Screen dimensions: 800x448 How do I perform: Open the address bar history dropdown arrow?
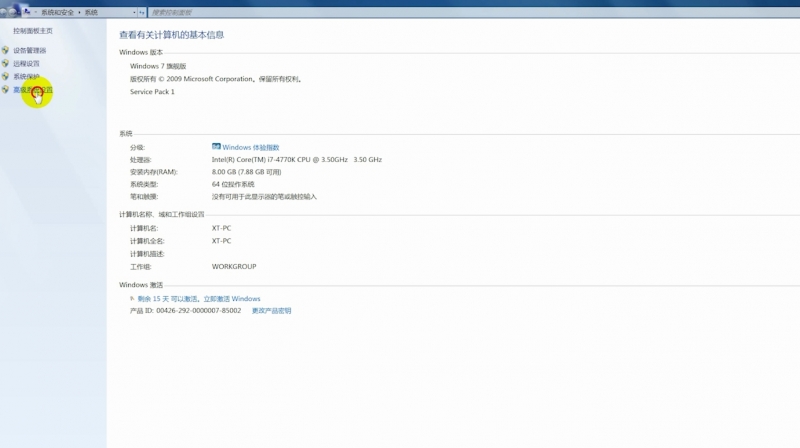point(134,12)
